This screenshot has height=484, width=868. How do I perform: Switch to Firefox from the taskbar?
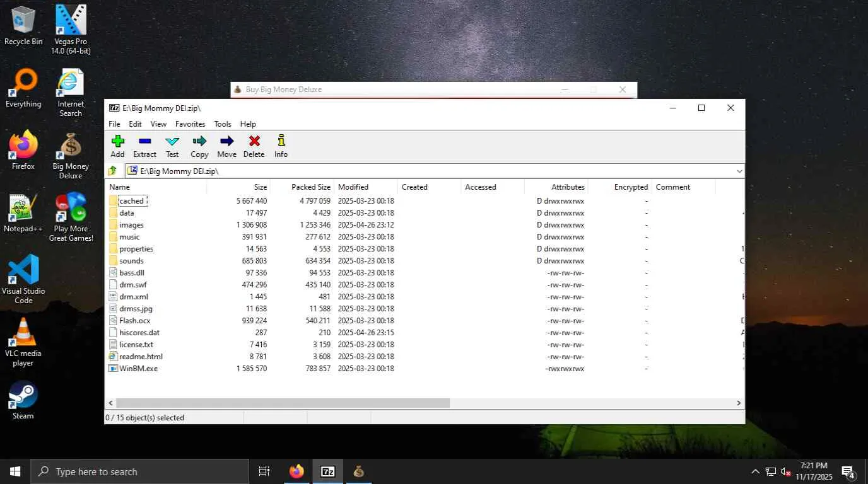[296, 471]
